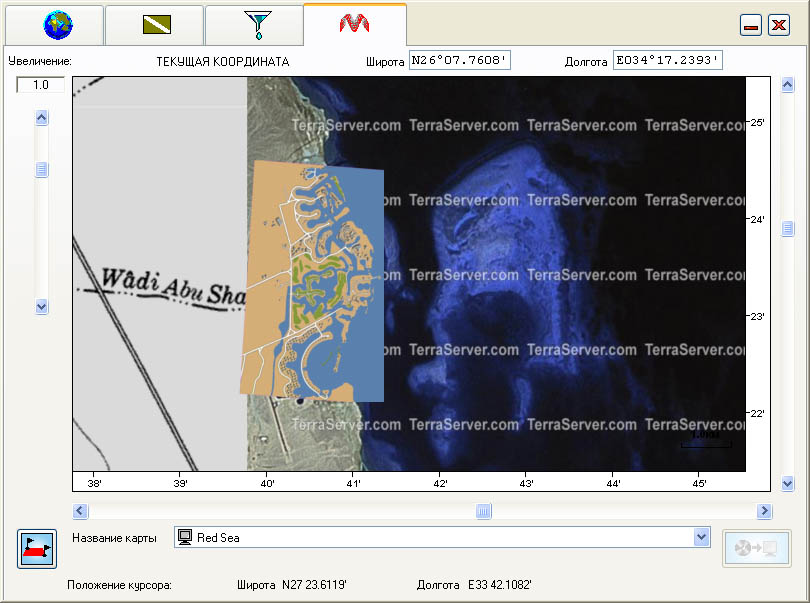Click the ТЕКУЩАЯ КООРДИНАТА label
Image resolution: width=810 pixels, height=603 pixels.
[x=223, y=62]
